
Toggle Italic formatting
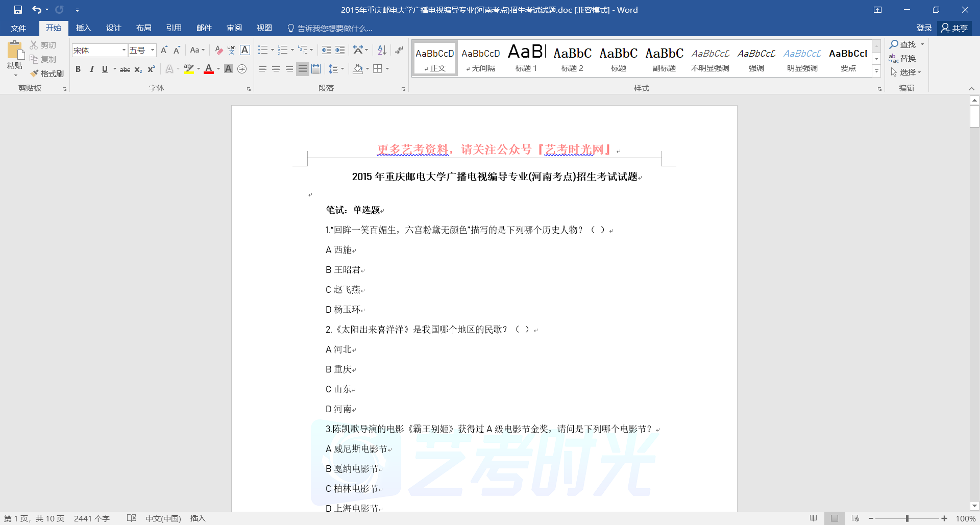point(91,69)
